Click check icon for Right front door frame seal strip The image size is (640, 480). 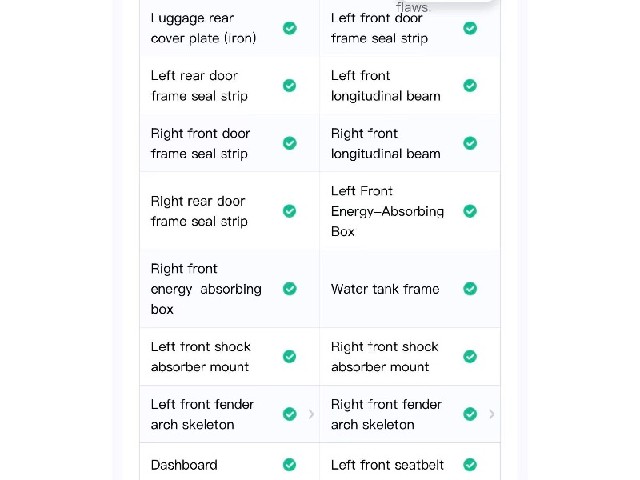click(x=289, y=143)
